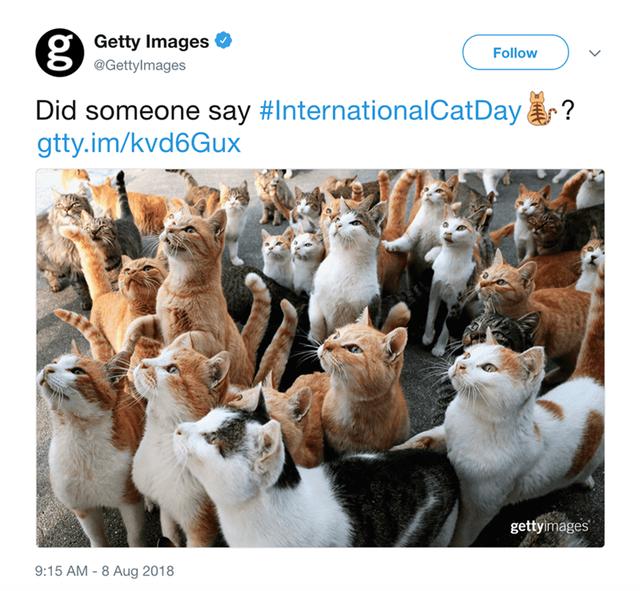Viewport: 640px width, 591px height.
Task: Click the 8 Aug 2018 date
Action: [x=138, y=571]
